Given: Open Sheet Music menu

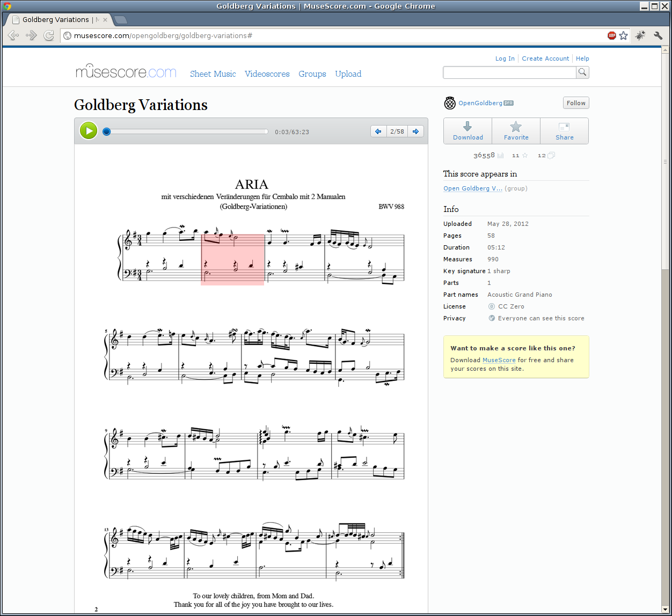Looking at the screenshot, I should tap(213, 74).
